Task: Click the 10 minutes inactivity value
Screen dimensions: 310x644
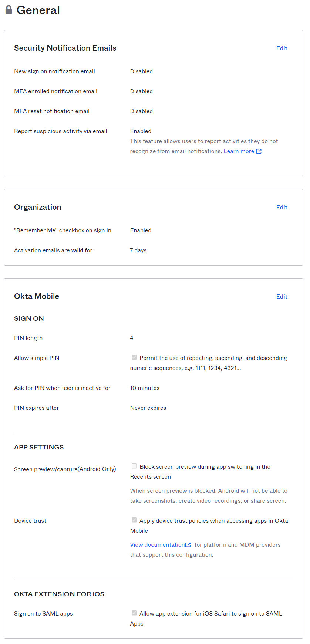Action: [x=145, y=388]
